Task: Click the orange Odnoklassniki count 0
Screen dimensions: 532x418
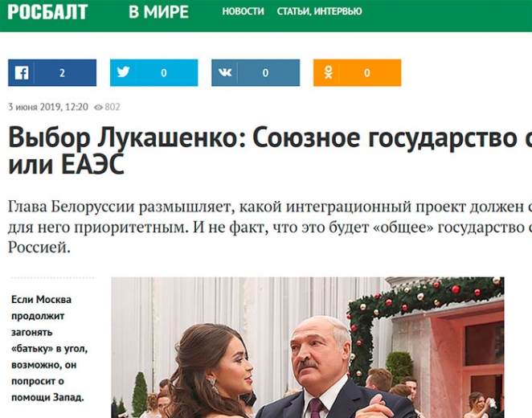Action: (x=367, y=73)
